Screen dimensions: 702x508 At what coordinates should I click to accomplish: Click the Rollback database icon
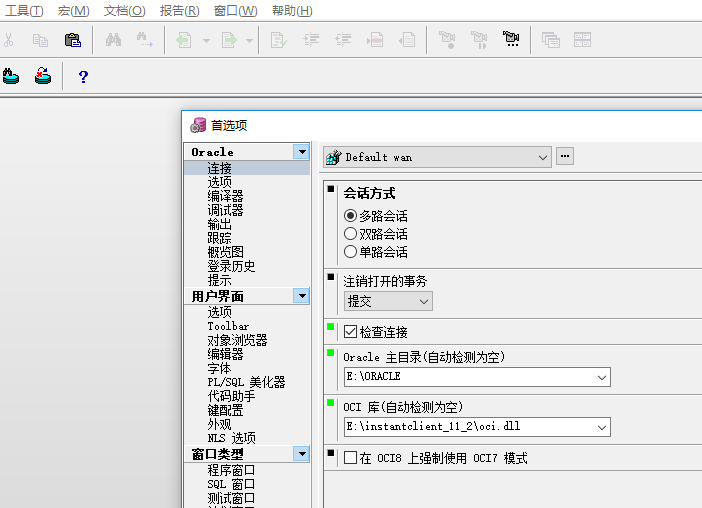[x=43, y=76]
